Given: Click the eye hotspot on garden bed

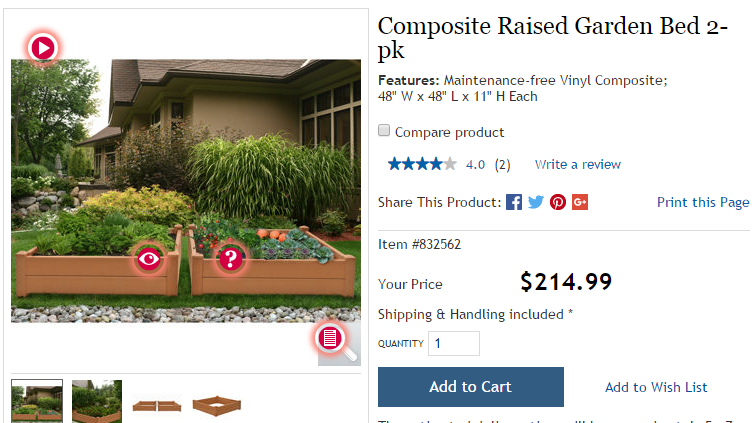Looking at the screenshot, I should coord(149,259).
